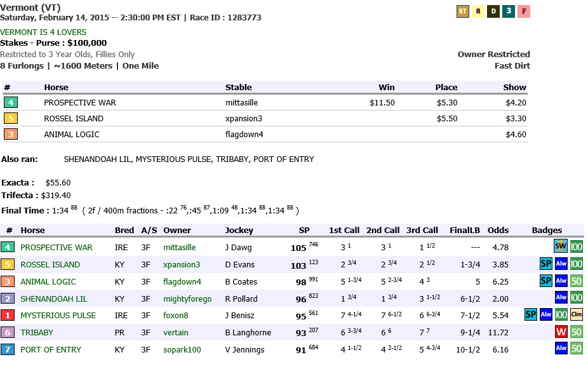This screenshot has width=588, height=376.
Task: Click the ST icon at top right
Action: pyautogui.click(x=463, y=11)
